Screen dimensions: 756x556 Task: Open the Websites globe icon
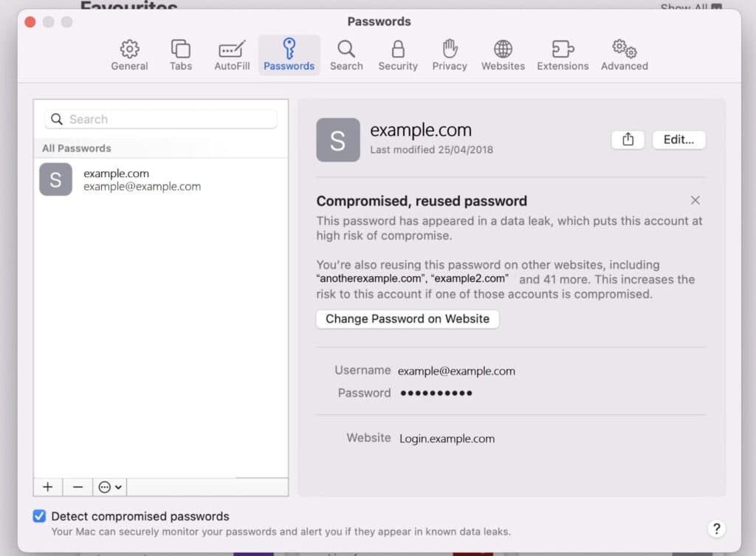coord(503,48)
